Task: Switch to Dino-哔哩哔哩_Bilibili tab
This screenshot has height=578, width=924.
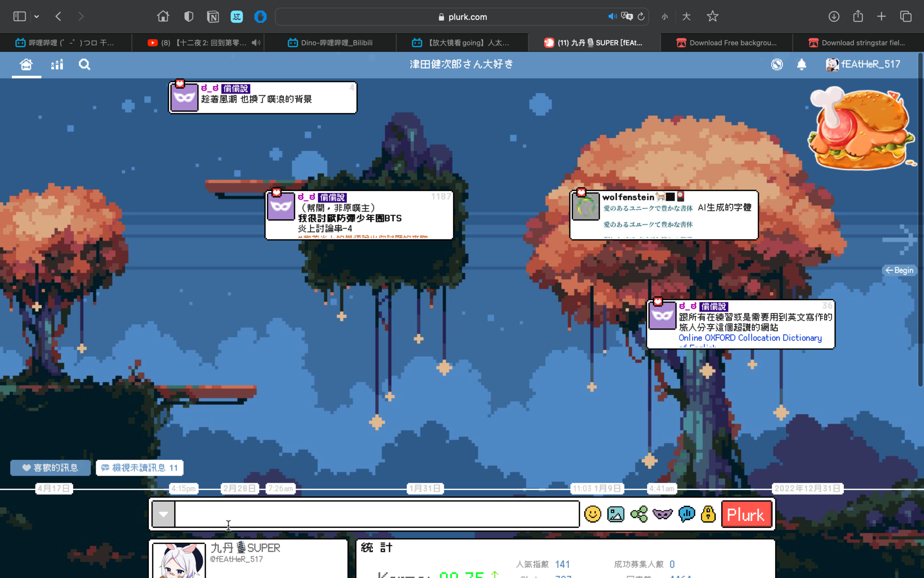Action: 330,42
